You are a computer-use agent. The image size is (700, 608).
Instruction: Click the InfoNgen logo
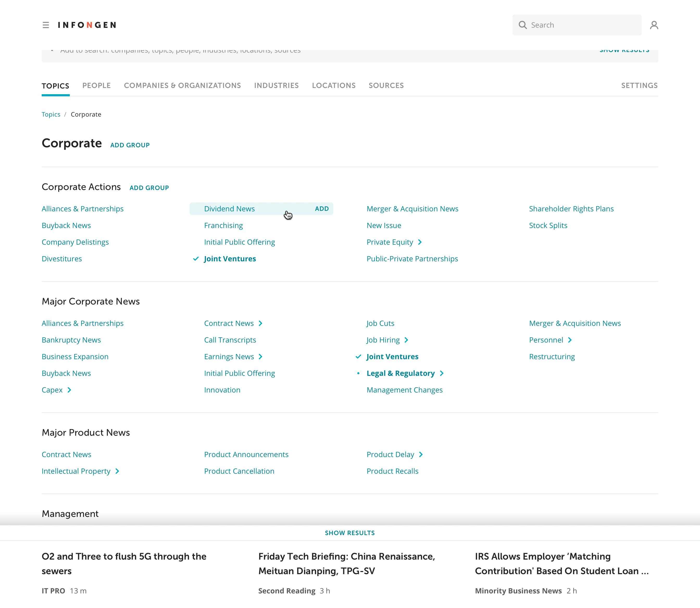87,25
